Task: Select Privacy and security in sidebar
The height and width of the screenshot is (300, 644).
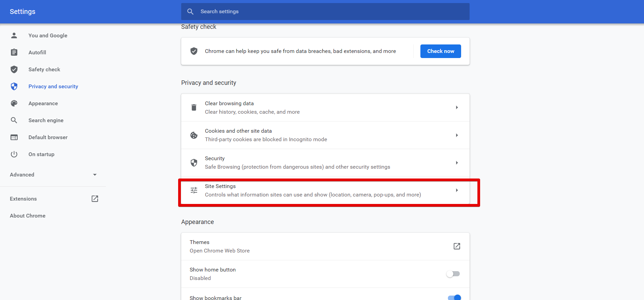Action: pos(53,86)
